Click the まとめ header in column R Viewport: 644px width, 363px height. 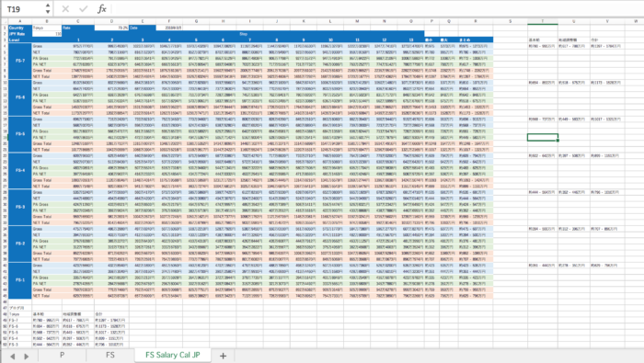(476, 40)
